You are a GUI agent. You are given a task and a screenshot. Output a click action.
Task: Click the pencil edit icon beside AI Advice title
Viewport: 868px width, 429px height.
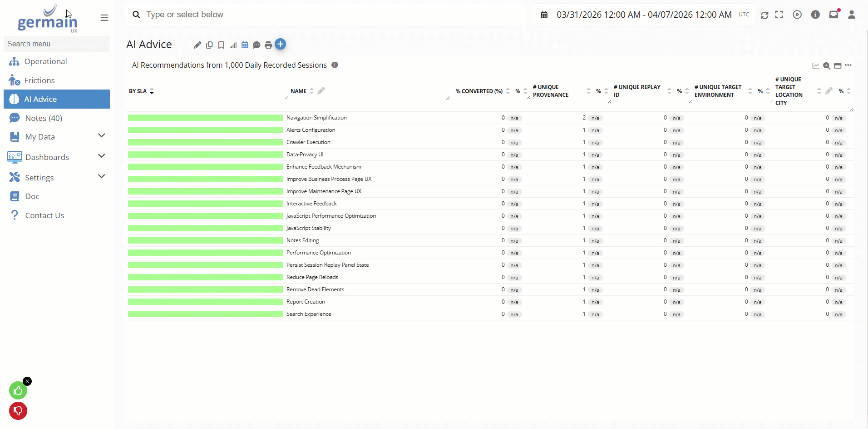coord(197,45)
